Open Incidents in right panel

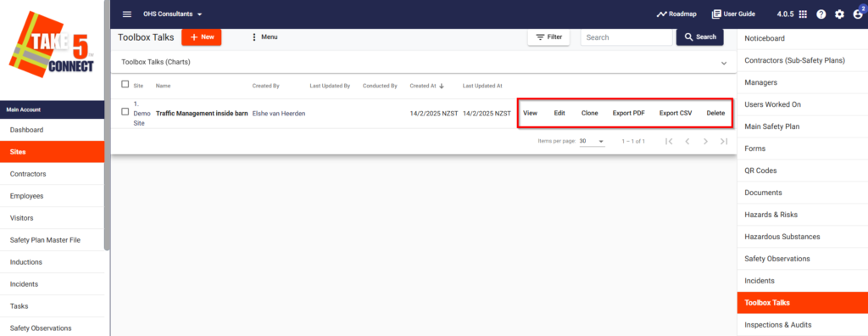[x=802, y=281]
